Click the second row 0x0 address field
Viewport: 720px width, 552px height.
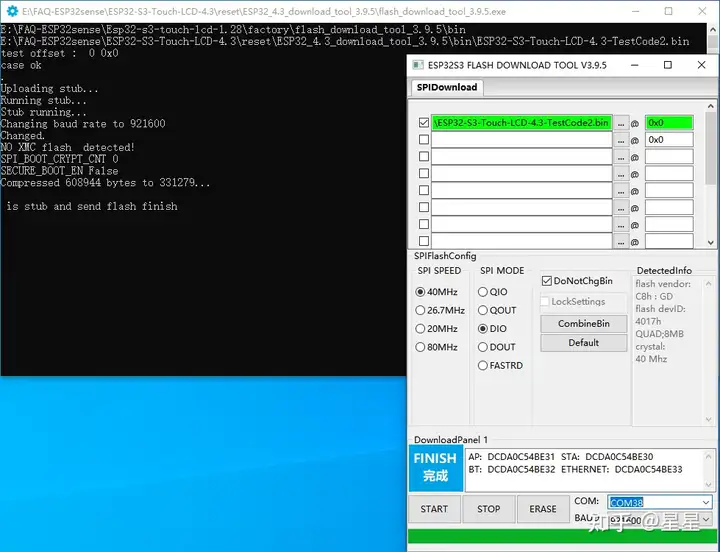tap(669, 140)
